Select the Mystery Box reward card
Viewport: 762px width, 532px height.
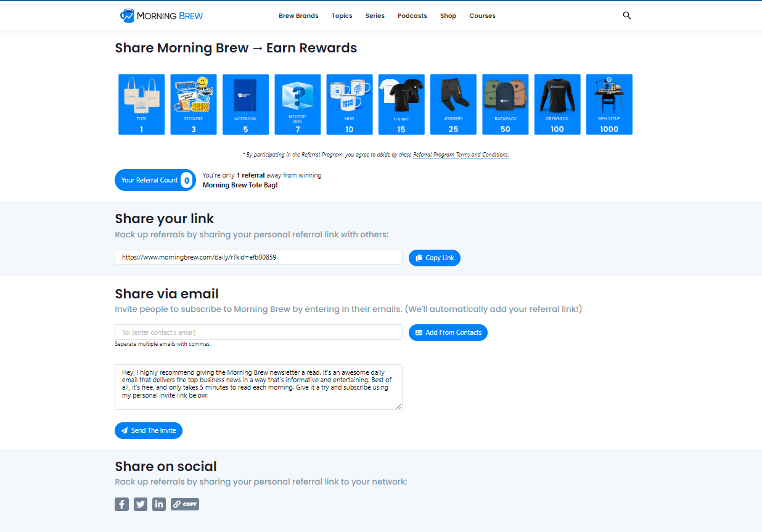[x=298, y=104]
